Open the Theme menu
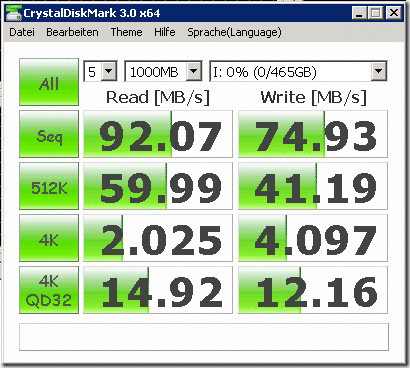The image size is (410, 368). (x=126, y=32)
